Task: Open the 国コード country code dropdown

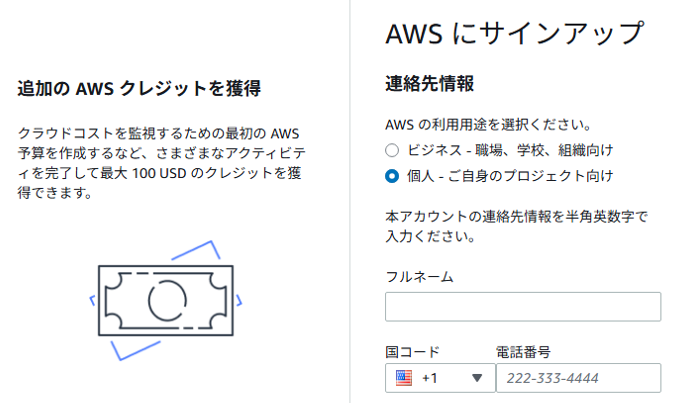Action: [x=440, y=378]
